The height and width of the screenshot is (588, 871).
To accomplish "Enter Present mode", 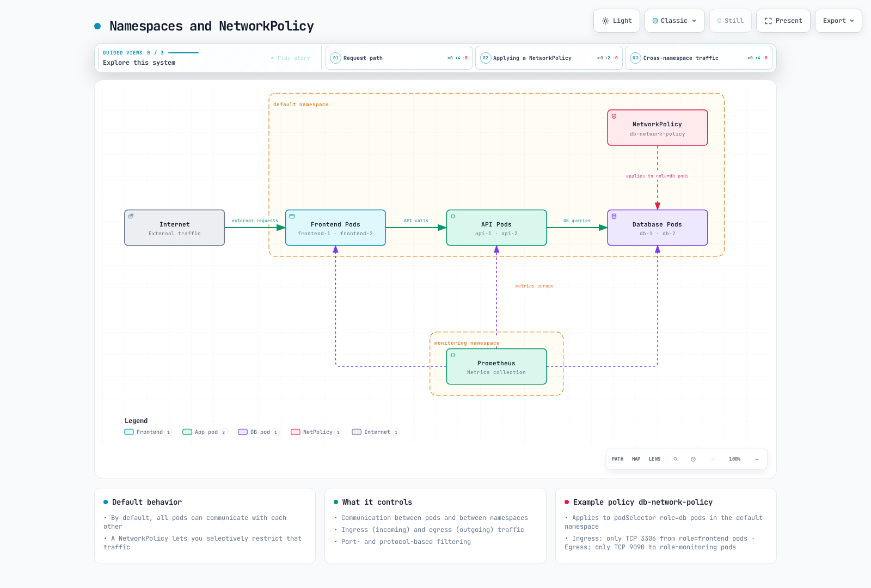I will pyautogui.click(x=783, y=21).
